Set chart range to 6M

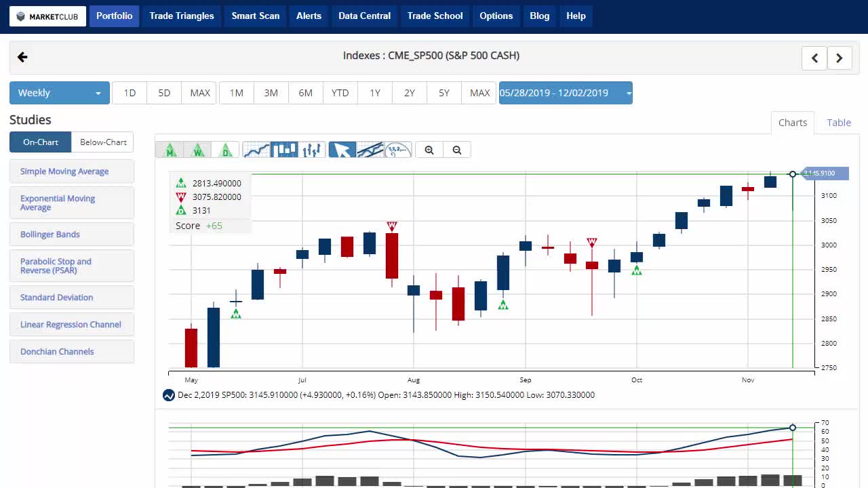point(306,93)
